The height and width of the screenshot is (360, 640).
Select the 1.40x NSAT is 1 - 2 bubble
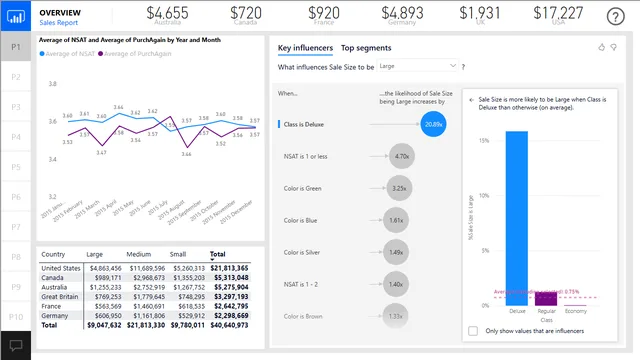click(396, 284)
